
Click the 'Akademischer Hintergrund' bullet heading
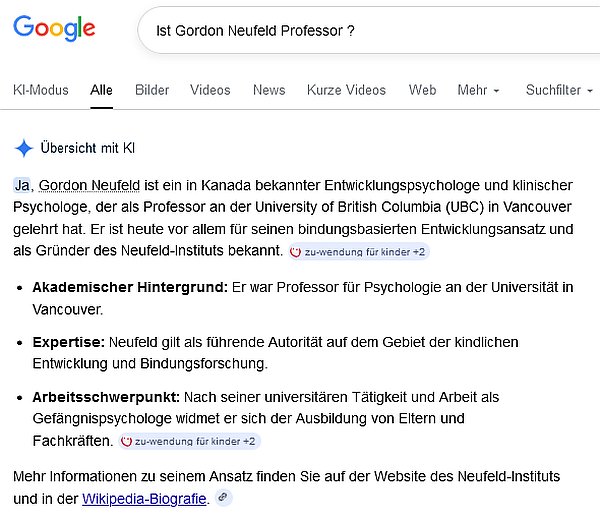coord(130,287)
